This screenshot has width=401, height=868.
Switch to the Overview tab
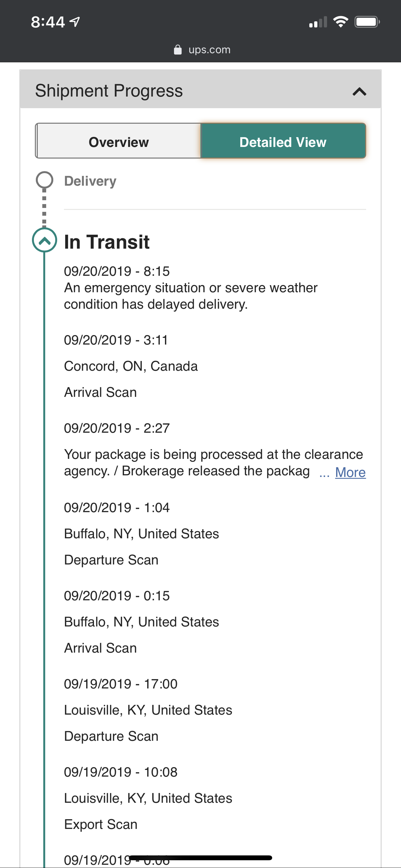pyautogui.click(x=118, y=141)
